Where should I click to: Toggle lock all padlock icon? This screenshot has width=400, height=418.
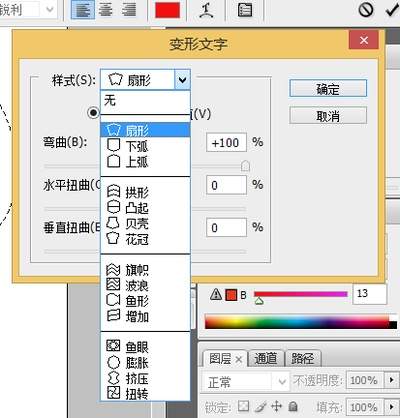pos(293,406)
